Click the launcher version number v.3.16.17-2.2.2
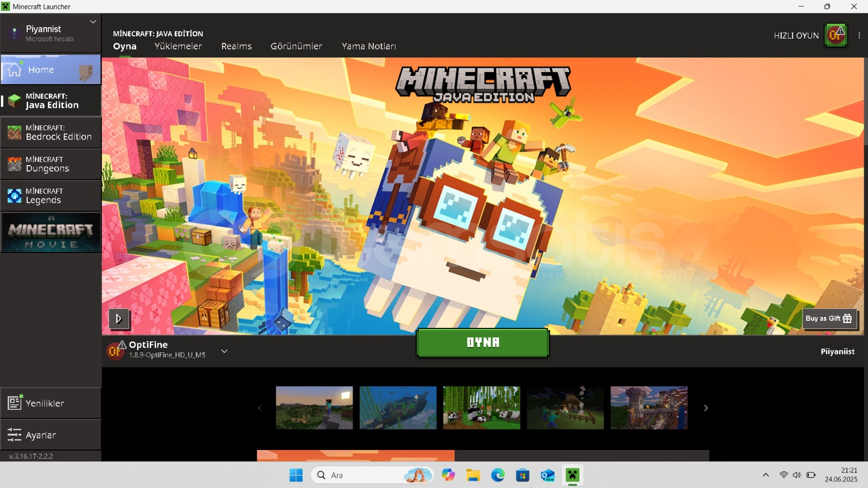This screenshot has height=488, width=868. [31, 457]
